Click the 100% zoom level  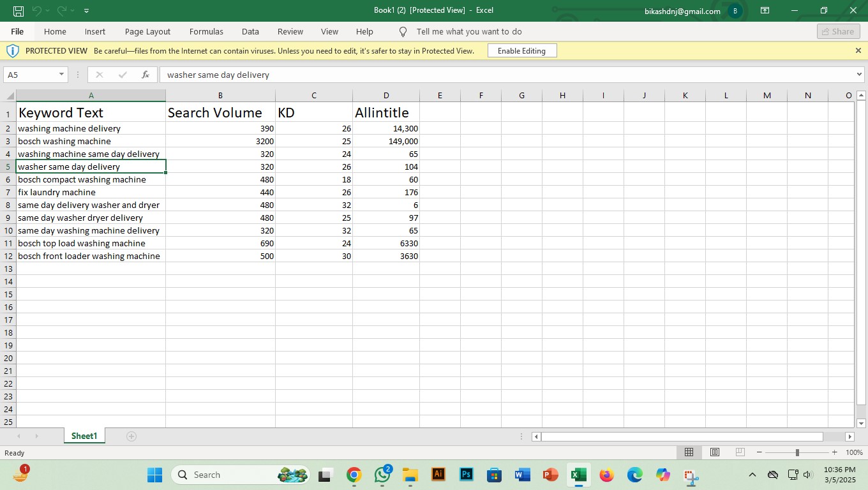[x=854, y=452]
